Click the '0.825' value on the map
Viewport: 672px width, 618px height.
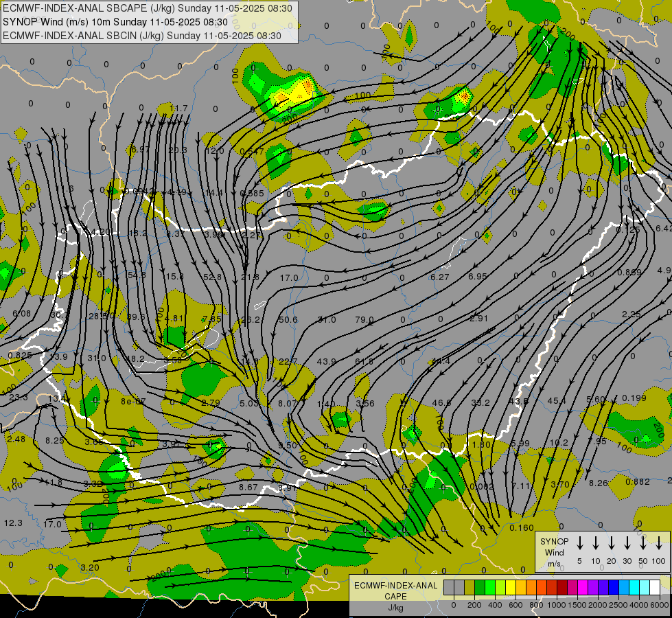tap(20, 356)
